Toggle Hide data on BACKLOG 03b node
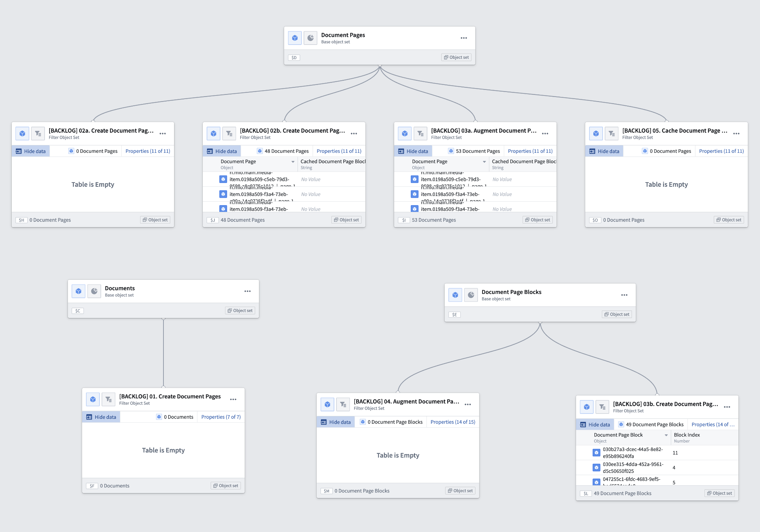This screenshot has width=760, height=532. pyautogui.click(x=595, y=424)
